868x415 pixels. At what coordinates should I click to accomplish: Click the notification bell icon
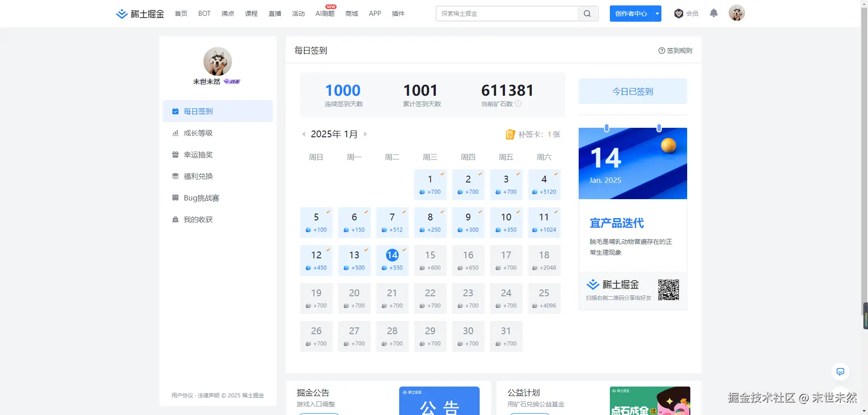(713, 13)
